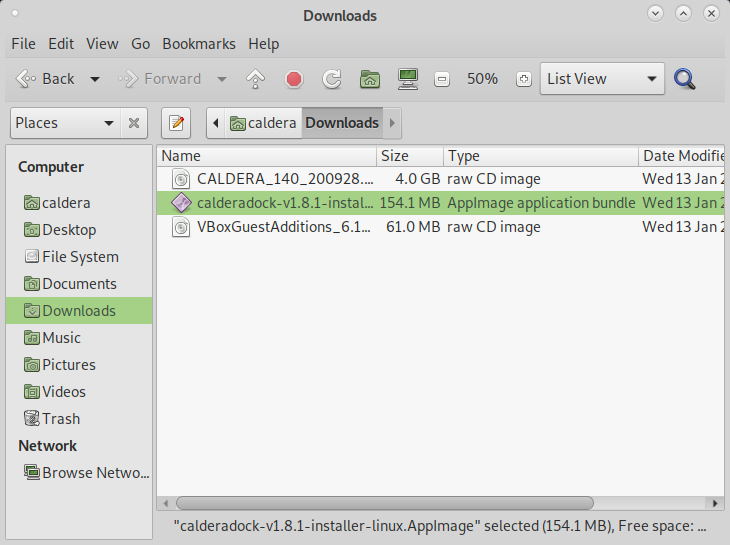Click the 154.1 MB size cell
This screenshot has width=730, height=545.
click(410, 203)
